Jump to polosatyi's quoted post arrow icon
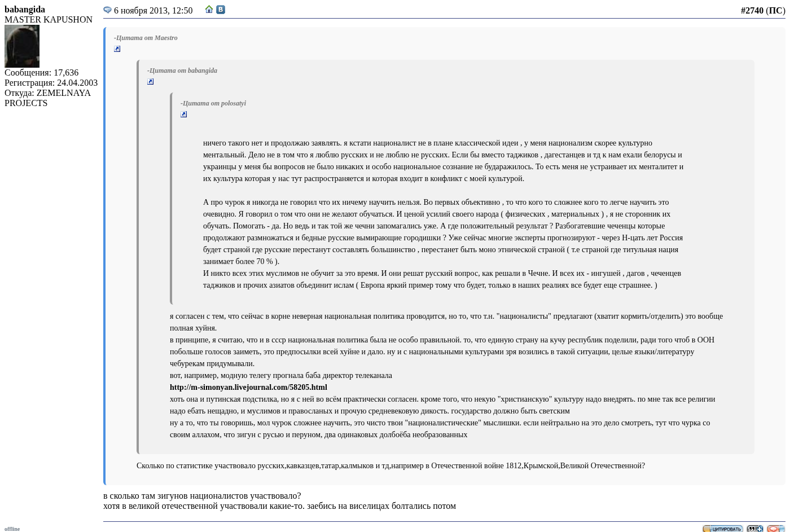The height and width of the screenshot is (532, 790). (184, 115)
